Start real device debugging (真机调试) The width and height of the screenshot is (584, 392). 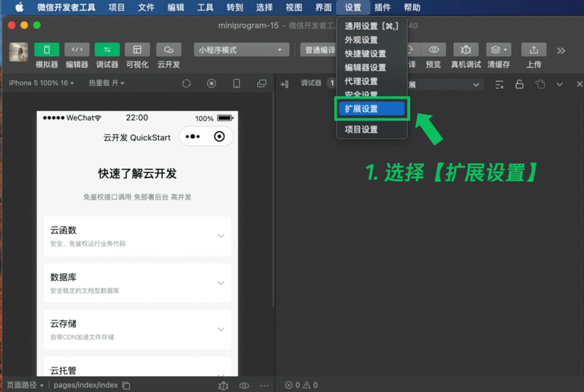pos(465,50)
